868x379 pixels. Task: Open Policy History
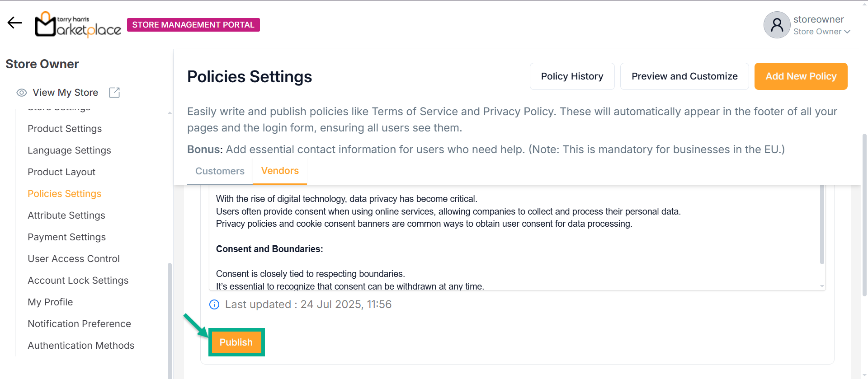572,76
